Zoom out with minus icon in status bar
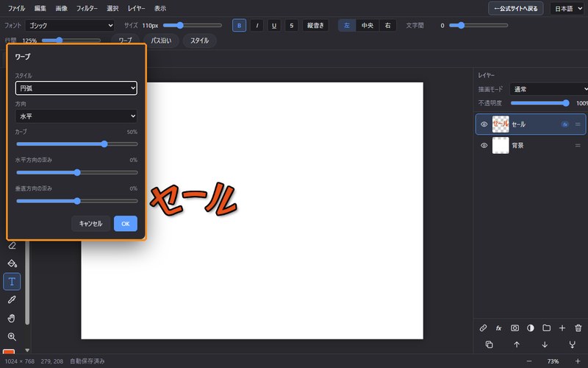 [529, 361]
